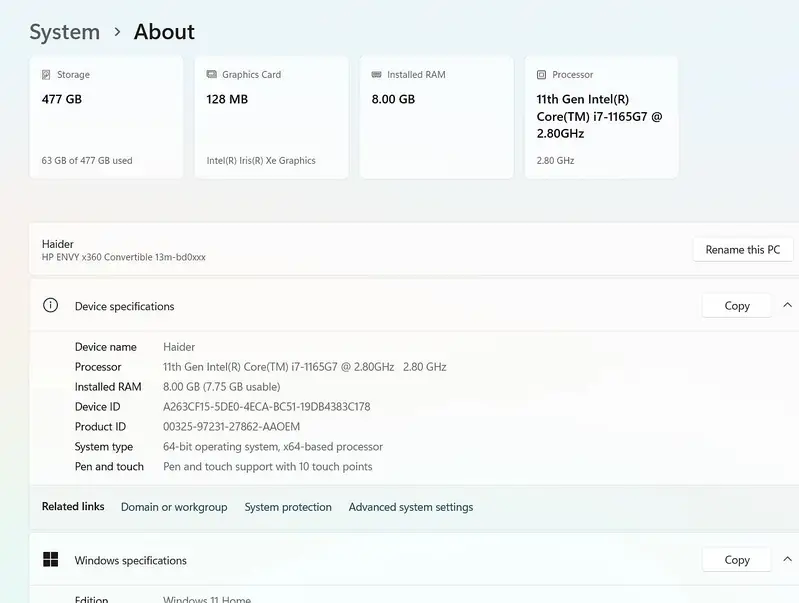Click the info icon beside Device specifications
799x603 pixels.
[50, 306]
